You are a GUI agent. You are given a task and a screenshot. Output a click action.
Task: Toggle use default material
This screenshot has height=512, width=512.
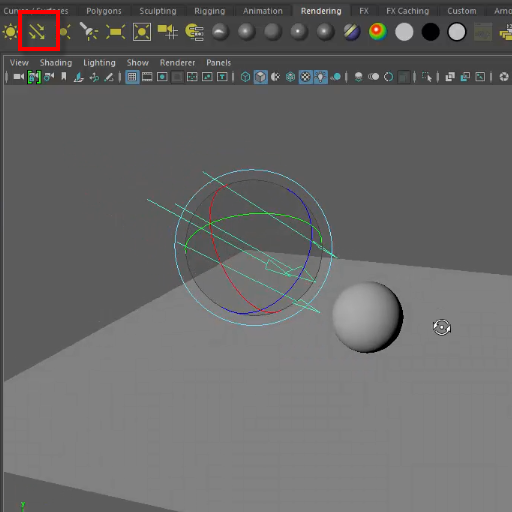[x=275, y=77]
